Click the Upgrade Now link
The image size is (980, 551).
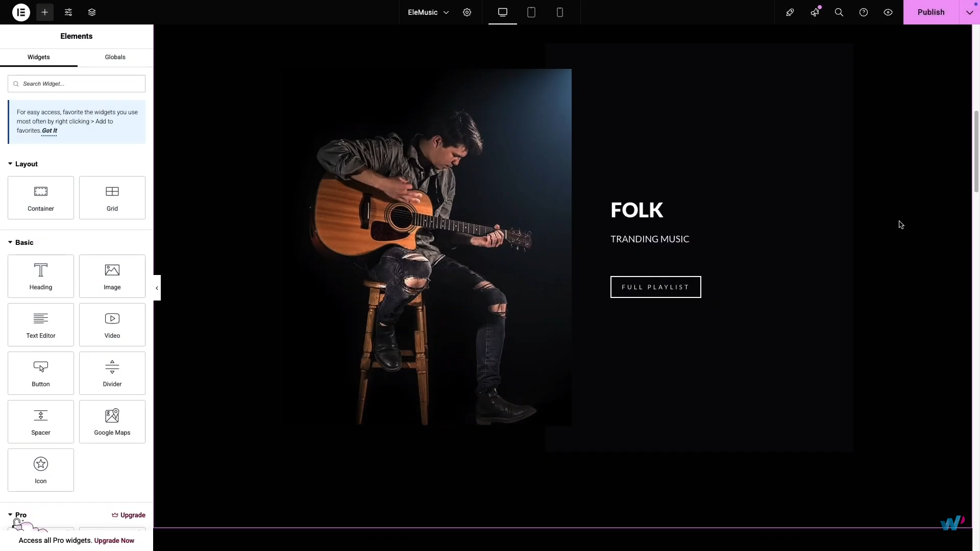114,540
